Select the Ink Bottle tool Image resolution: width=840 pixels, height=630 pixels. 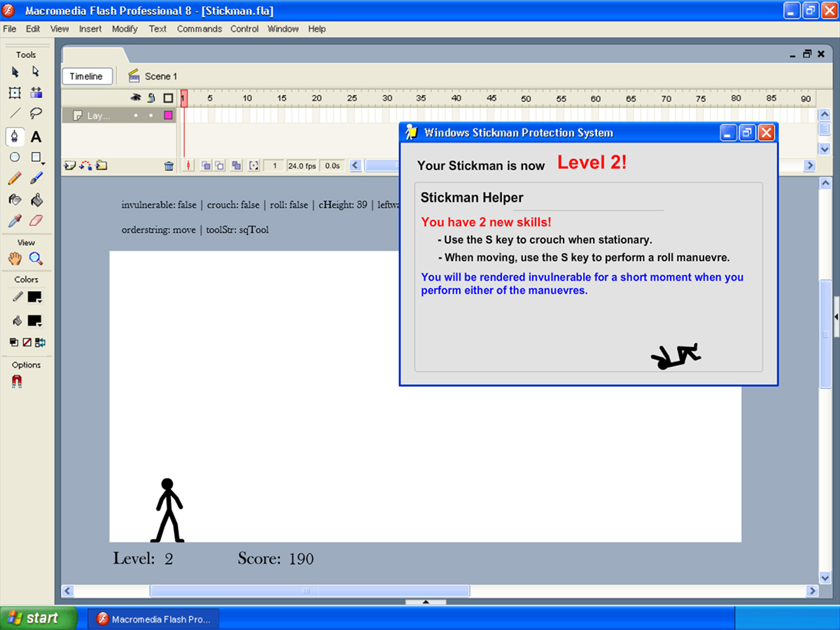pyautogui.click(x=15, y=199)
